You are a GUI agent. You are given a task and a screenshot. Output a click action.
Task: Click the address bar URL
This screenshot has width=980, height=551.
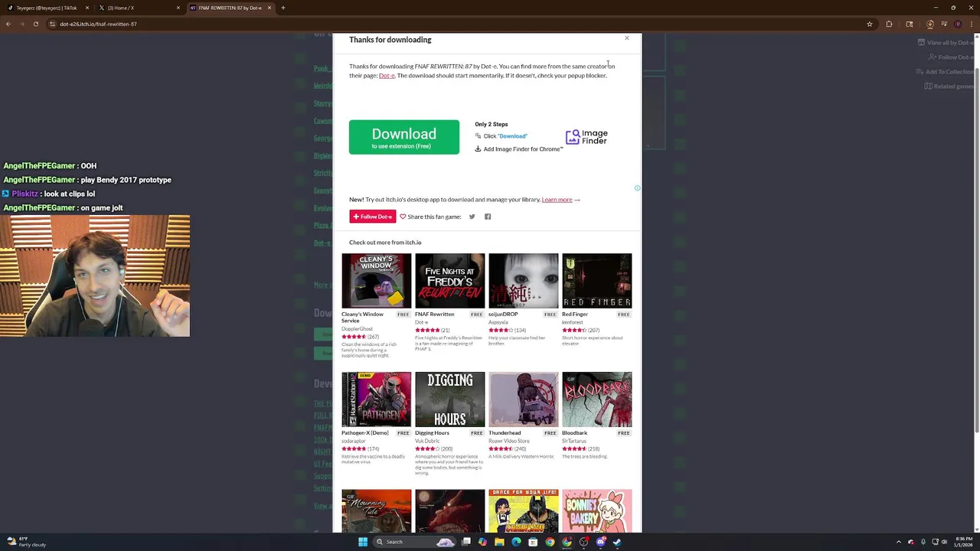pyautogui.click(x=98, y=24)
